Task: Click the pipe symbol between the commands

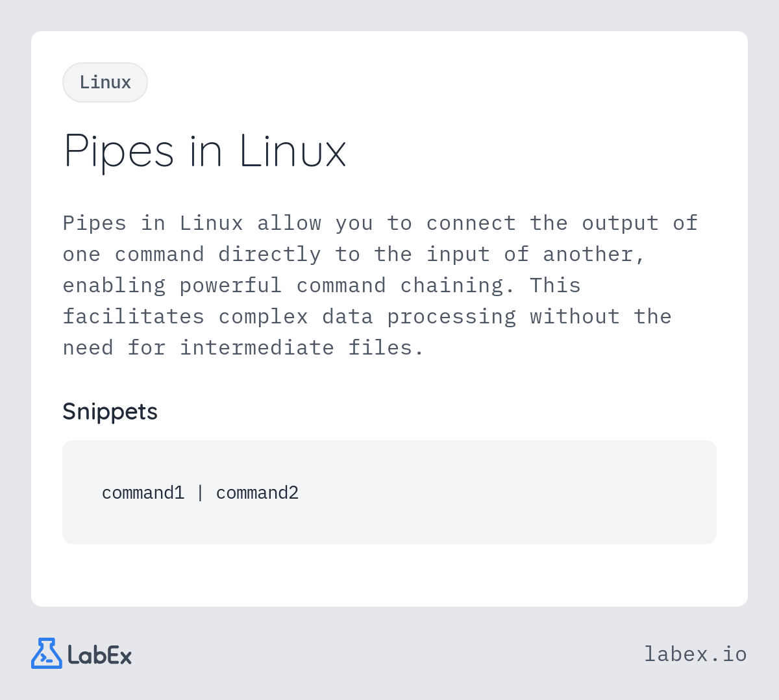Action: tap(200, 493)
